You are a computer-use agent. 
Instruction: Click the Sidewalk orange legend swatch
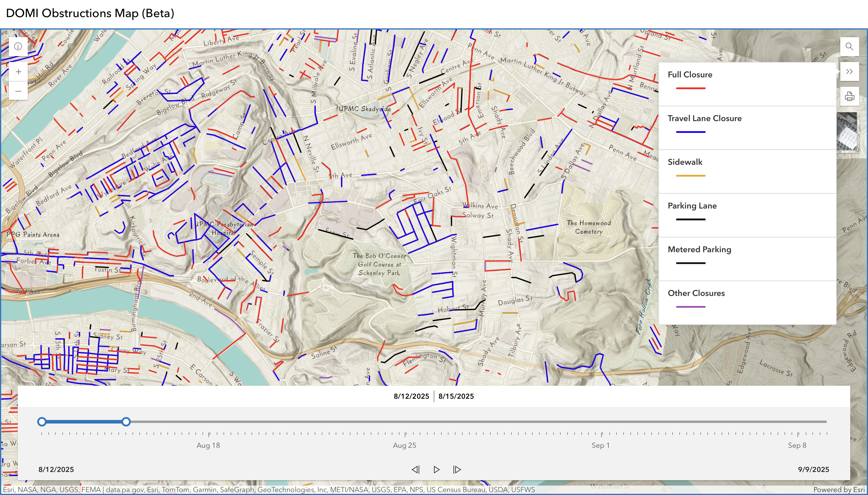(690, 176)
